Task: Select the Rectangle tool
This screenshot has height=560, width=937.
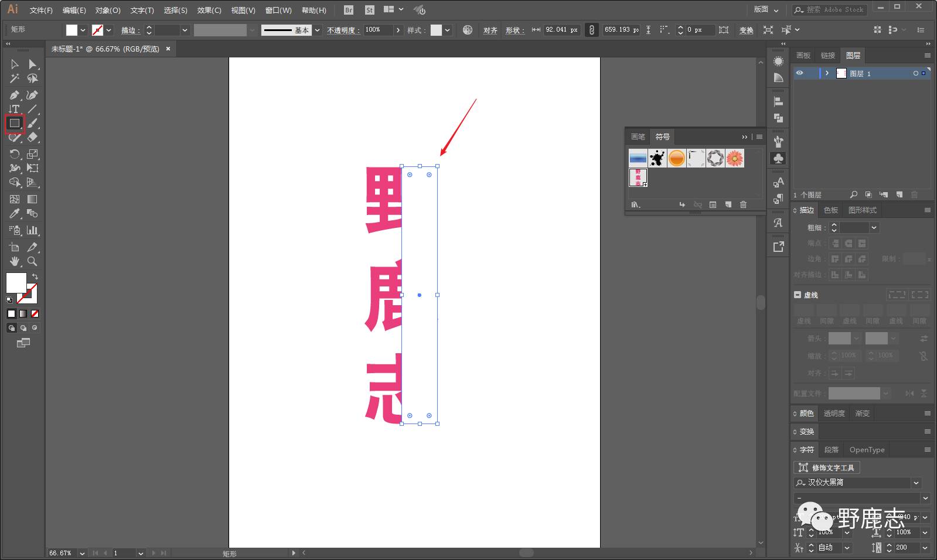Action: click(x=15, y=124)
